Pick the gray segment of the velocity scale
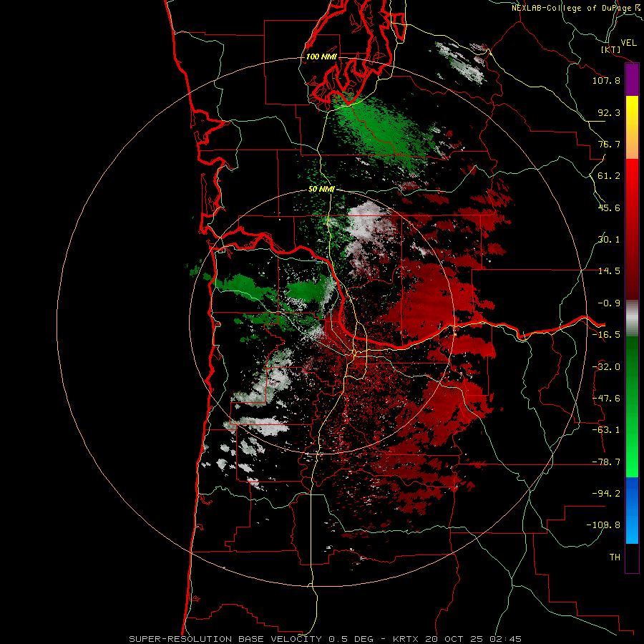 [632, 318]
